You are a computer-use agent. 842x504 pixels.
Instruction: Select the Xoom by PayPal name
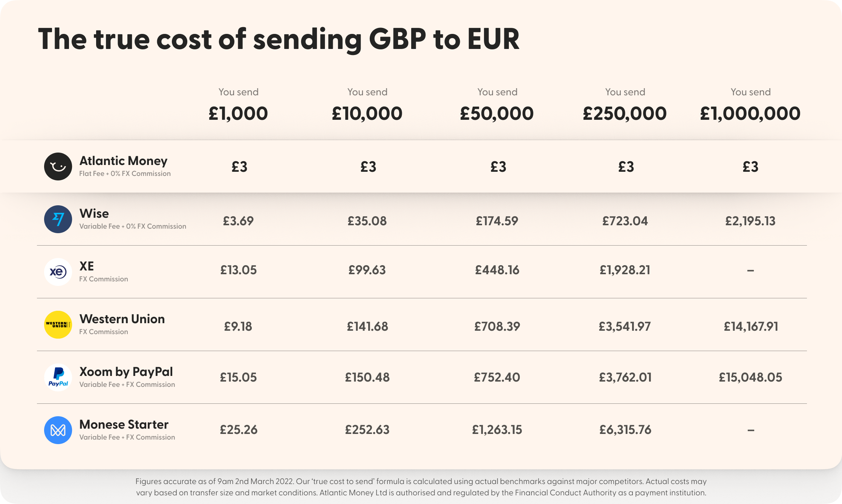coord(126,372)
